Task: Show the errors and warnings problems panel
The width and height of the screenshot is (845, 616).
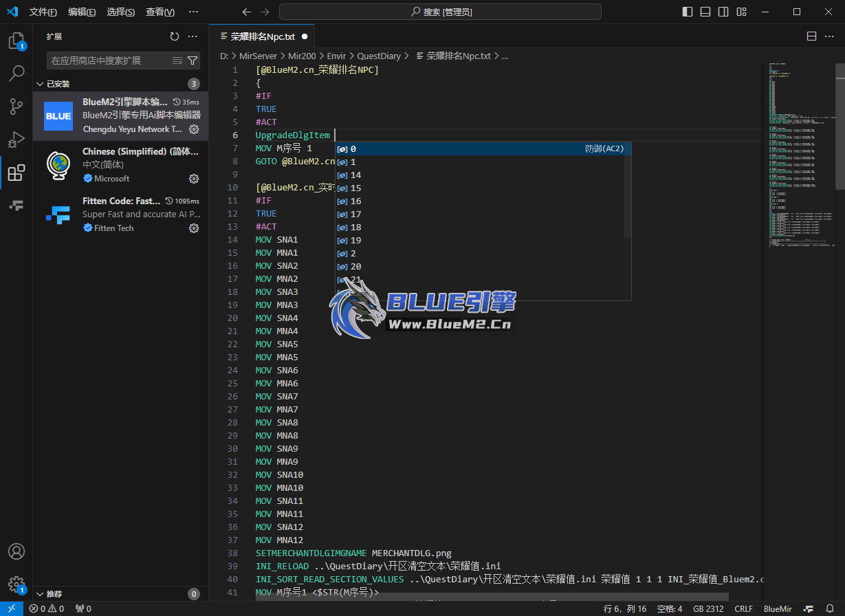Action: point(46,608)
